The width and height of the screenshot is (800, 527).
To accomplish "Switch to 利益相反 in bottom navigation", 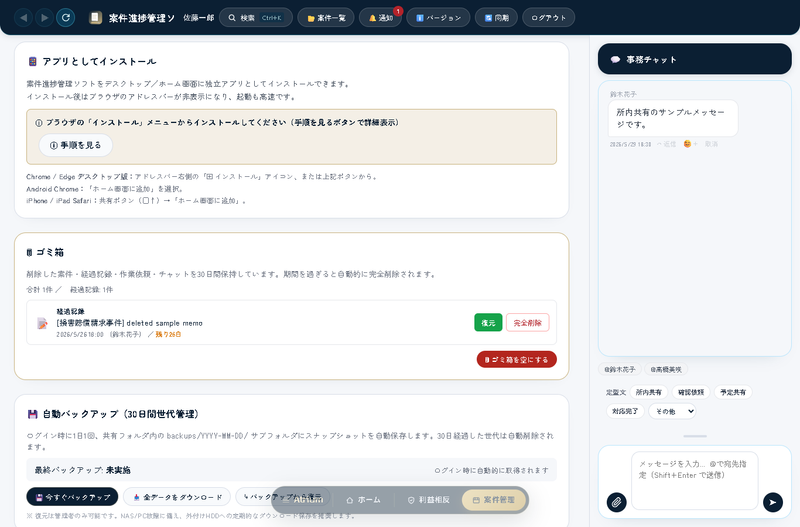I will (x=429, y=500).
